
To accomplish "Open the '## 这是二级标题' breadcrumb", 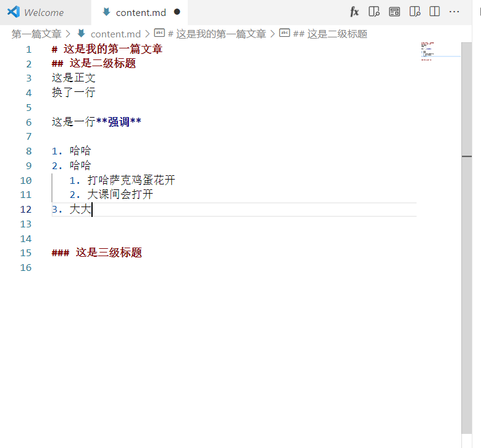I will pos(329,34).
